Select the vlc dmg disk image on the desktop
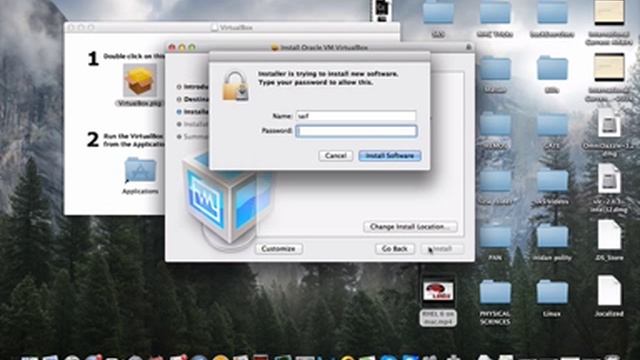640x360 pixels. pyautogui.click(x=609, y=179)
